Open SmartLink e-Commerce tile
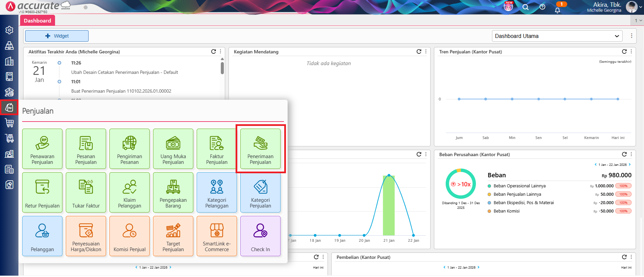Screen dimensions: 644x277 216,236
